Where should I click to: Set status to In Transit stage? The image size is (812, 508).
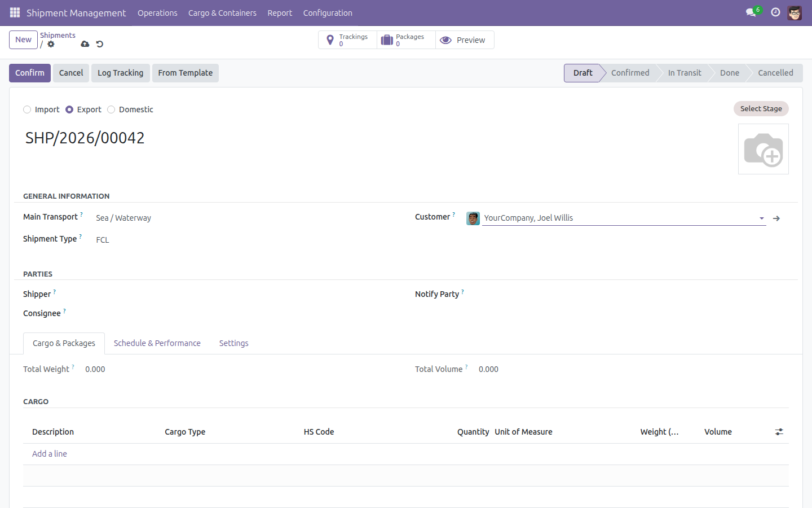685,73
